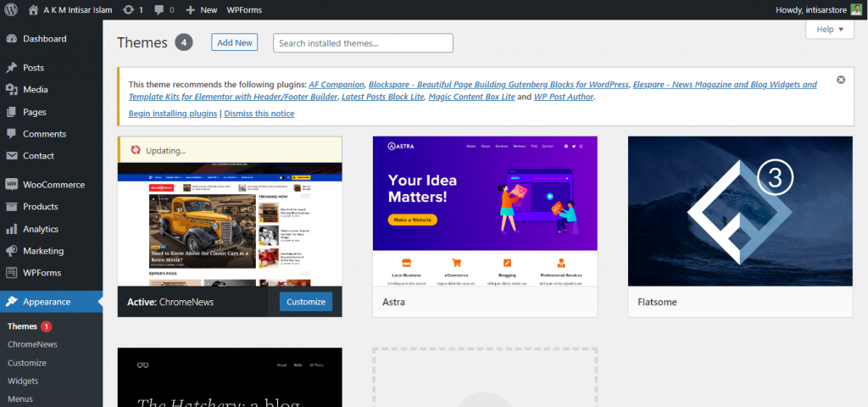This screenshot has height=407, width=868.
Task: Open Latest Posts Block Lite link
Action: pyautogui.click(x=383, y=97)
